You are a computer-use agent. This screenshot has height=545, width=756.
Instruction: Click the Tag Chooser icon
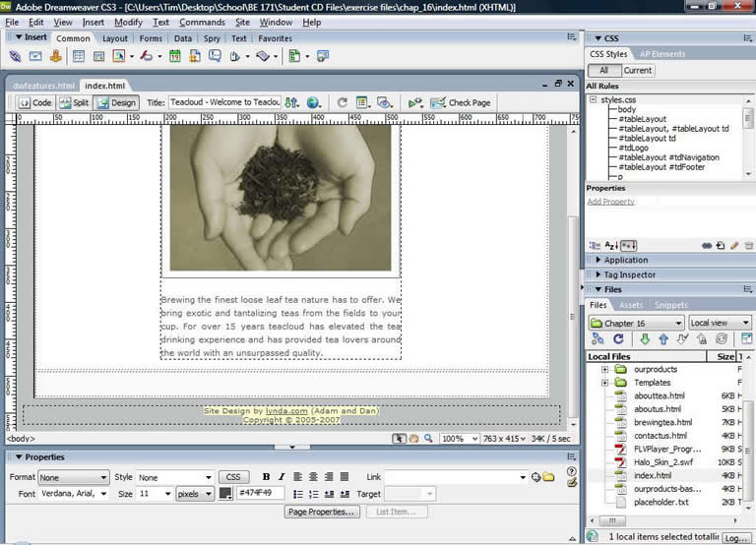tap(323, 56)
